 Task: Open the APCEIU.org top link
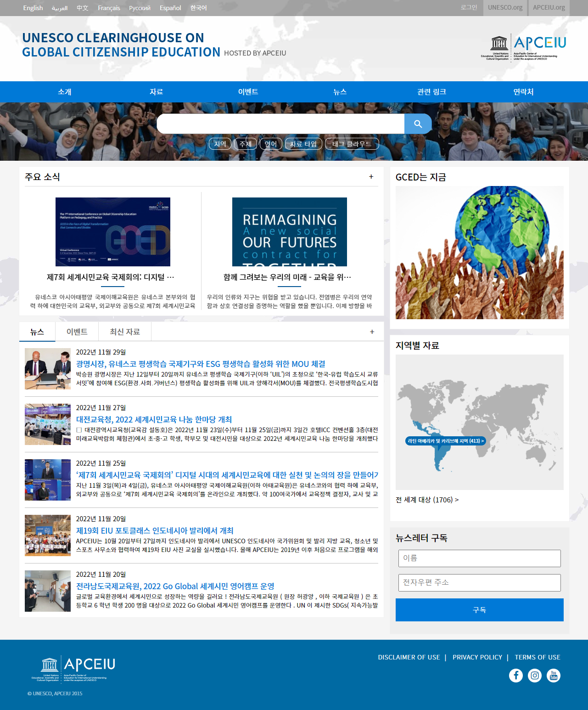[549, 8]
